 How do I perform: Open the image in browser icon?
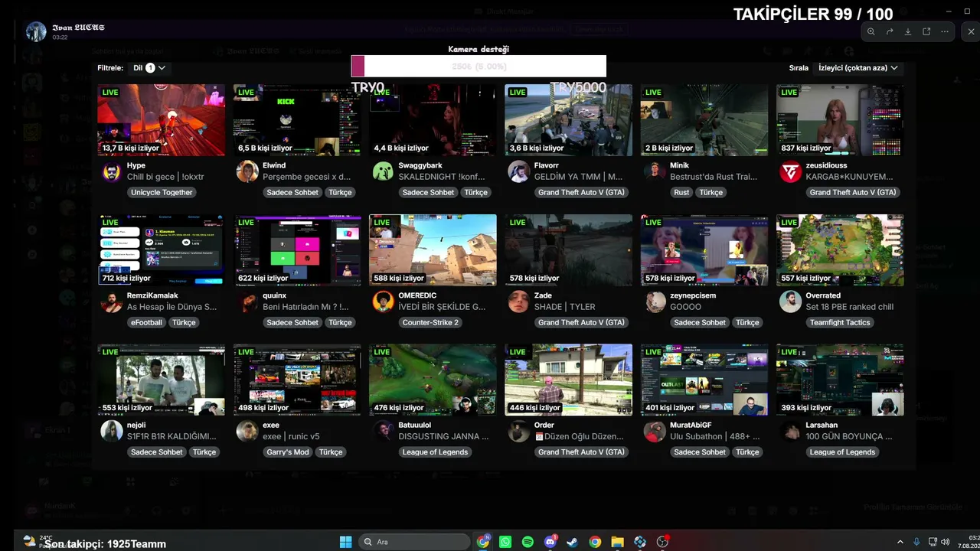[x=926, y=31]
